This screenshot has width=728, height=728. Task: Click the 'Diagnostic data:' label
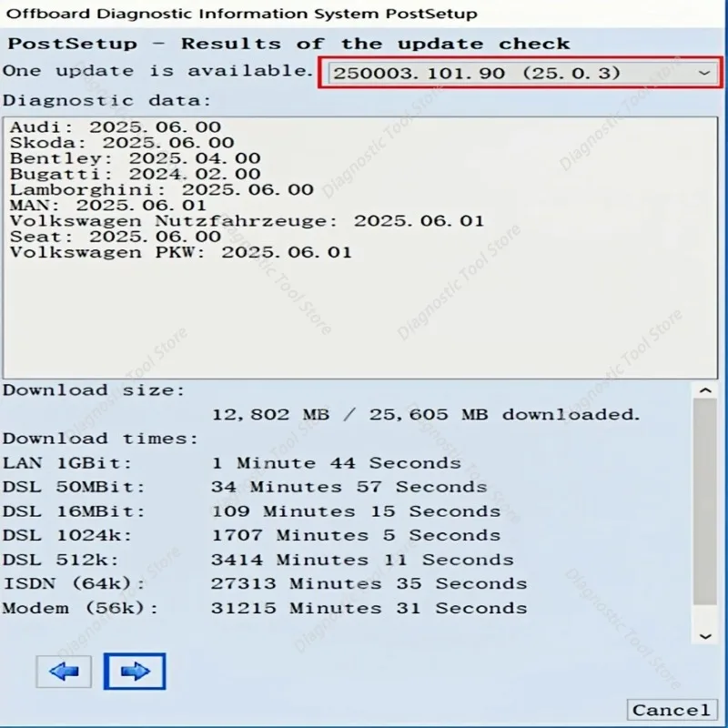click(x=107, y=100)
